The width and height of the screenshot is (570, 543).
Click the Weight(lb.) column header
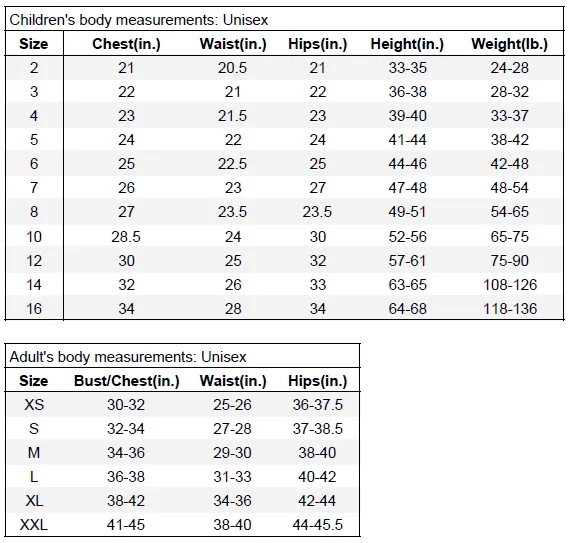point(509,44)
